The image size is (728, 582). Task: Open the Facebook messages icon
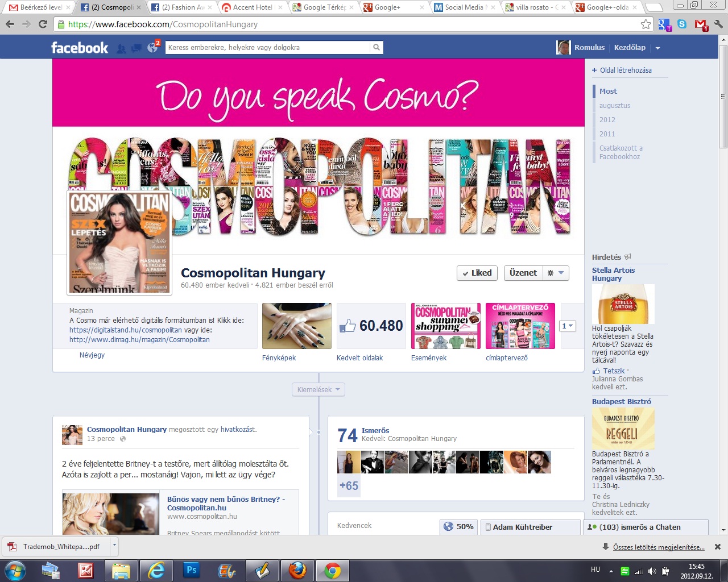point(136,48)
